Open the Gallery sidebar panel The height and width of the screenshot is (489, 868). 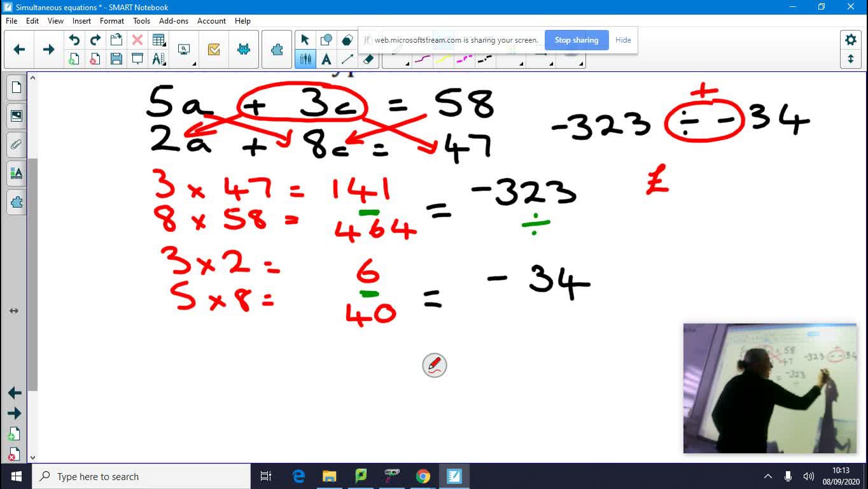[x=16, y=116]
